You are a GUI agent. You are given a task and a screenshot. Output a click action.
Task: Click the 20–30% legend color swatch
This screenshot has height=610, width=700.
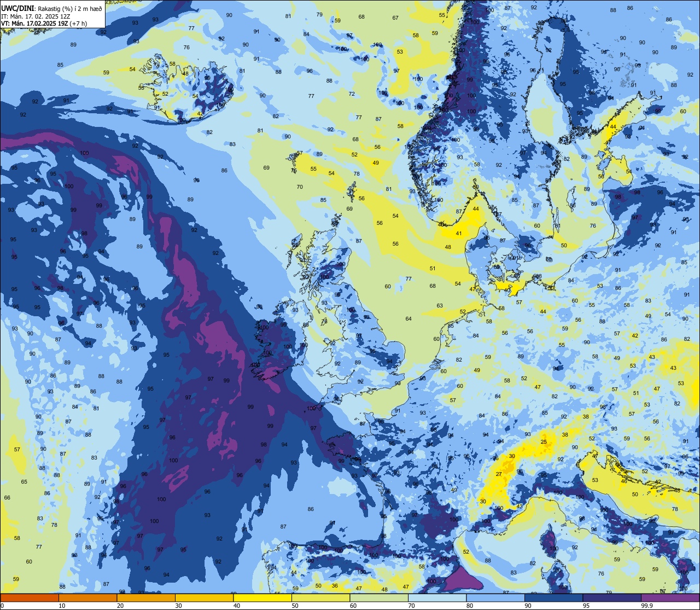tap(146, 597)
